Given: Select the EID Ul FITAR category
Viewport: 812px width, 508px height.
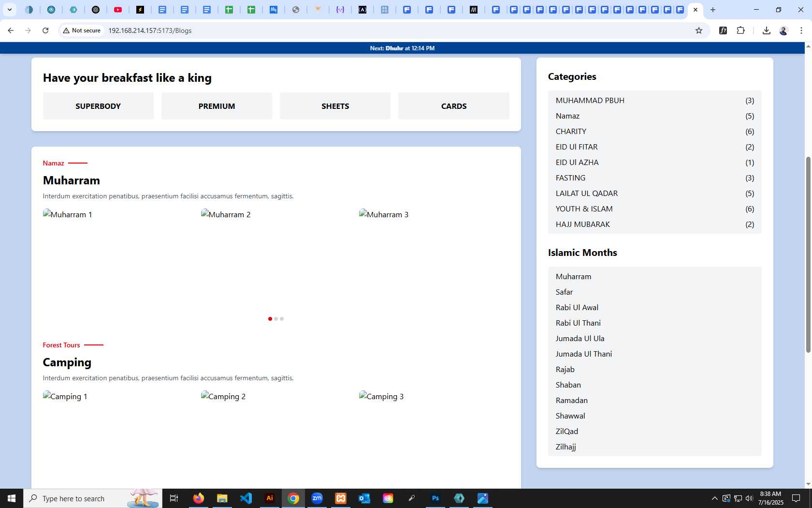Looking at the screenshot, I should pyautogui.click(x=655, y=147).
